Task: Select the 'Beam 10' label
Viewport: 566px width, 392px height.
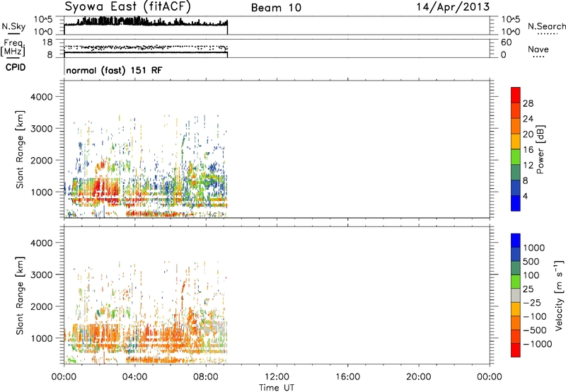Action: pos(276,8)
